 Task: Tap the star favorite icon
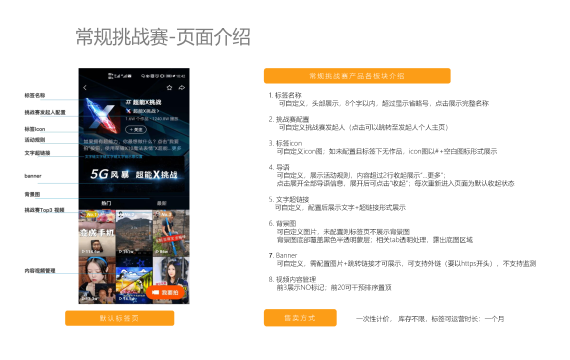(x=169, y=88)
